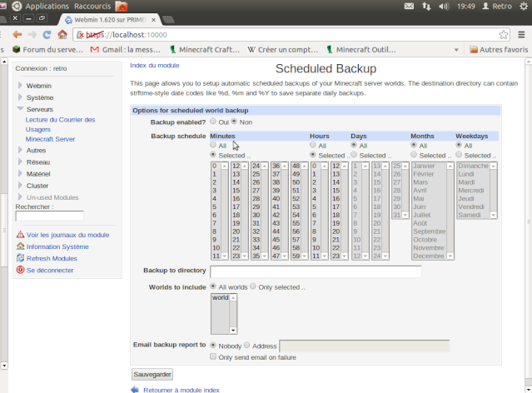Open the Raccourcis menu

[92, 6]
